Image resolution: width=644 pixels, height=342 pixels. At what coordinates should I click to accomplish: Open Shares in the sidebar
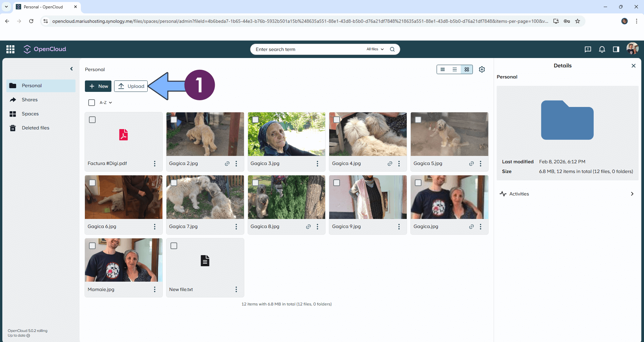pyautogui.click(x=30, y=100)
